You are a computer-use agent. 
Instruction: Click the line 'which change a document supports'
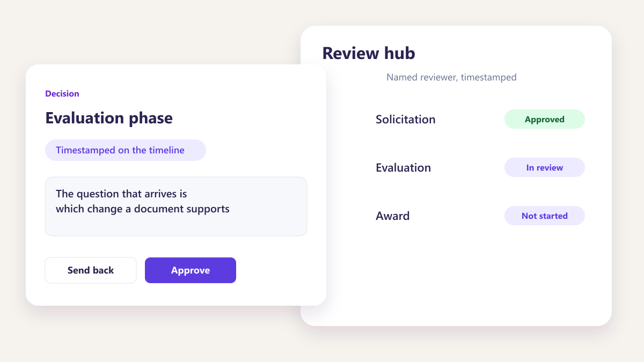(143, 209)
